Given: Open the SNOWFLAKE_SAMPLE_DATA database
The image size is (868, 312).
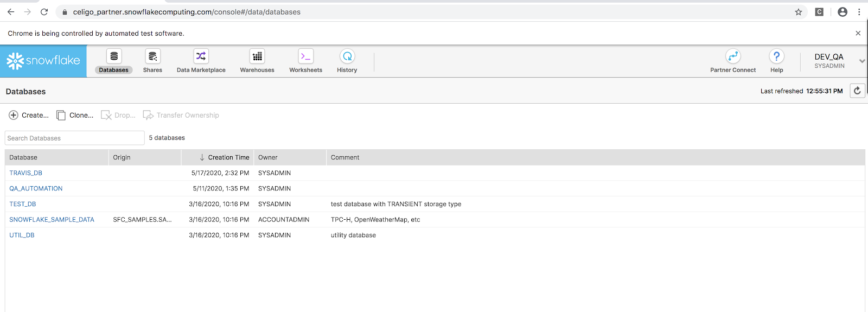Looking at the screenshot, I should (x=52, y=220).
